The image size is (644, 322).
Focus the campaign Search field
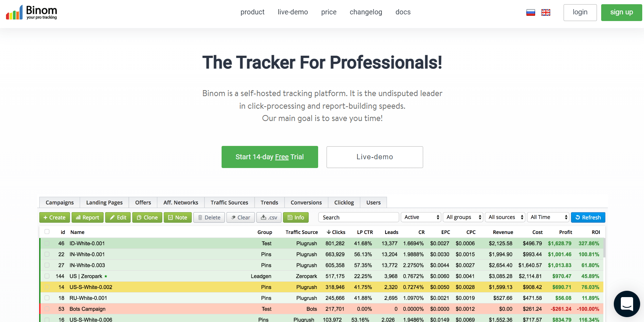[359, 217]
